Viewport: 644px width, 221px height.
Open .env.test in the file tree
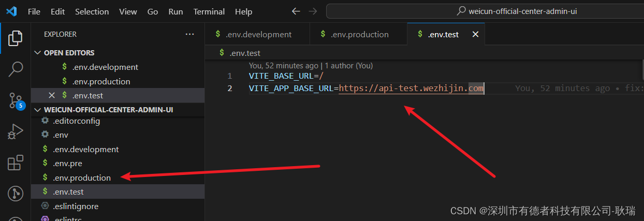(x=118, y=191)
